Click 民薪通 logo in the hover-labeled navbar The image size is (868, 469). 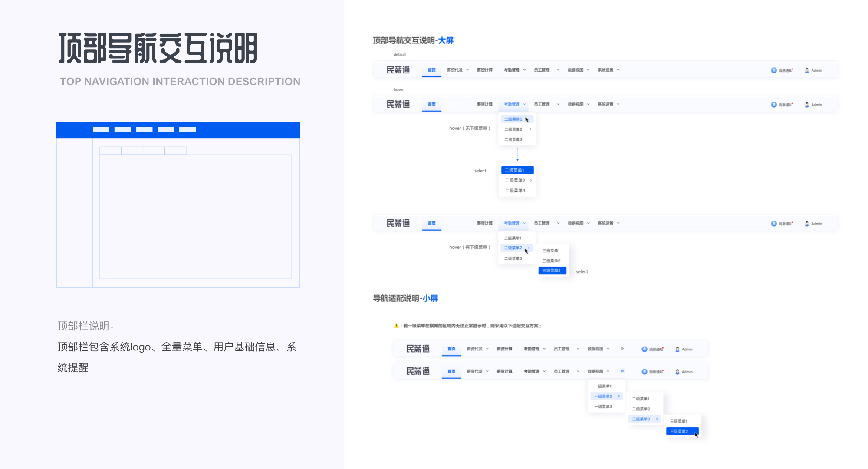[x=398, y=104]
